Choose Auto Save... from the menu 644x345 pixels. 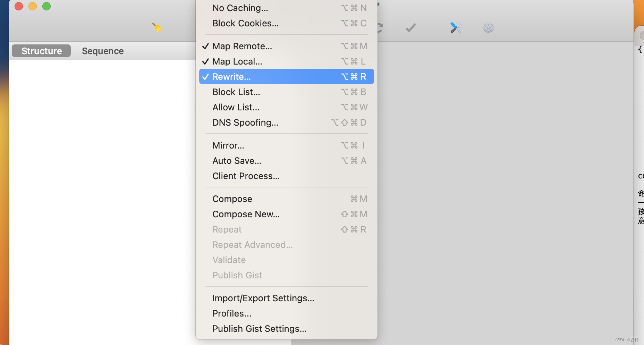tap(286, 161)
